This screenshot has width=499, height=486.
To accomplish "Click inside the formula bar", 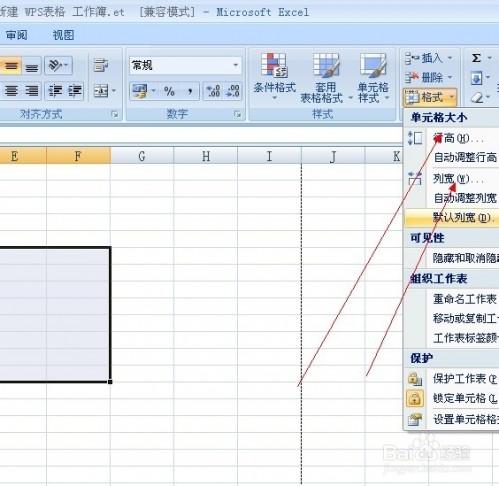I will click(200, 136).
